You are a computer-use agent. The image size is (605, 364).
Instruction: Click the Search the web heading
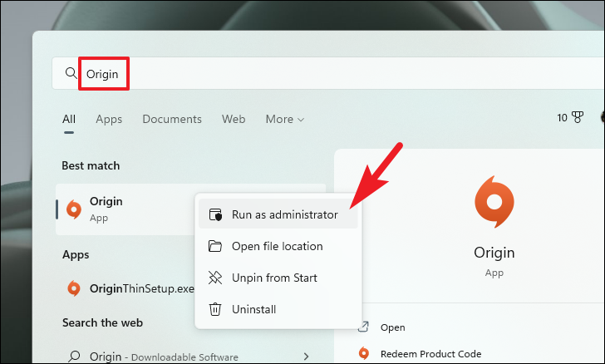(x=103, y=322)
